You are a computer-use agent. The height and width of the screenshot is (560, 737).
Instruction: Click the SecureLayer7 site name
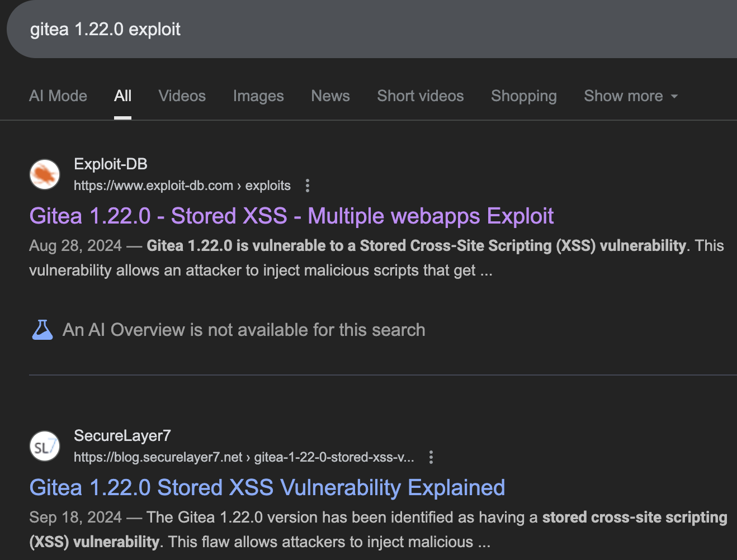coord(122,435)
